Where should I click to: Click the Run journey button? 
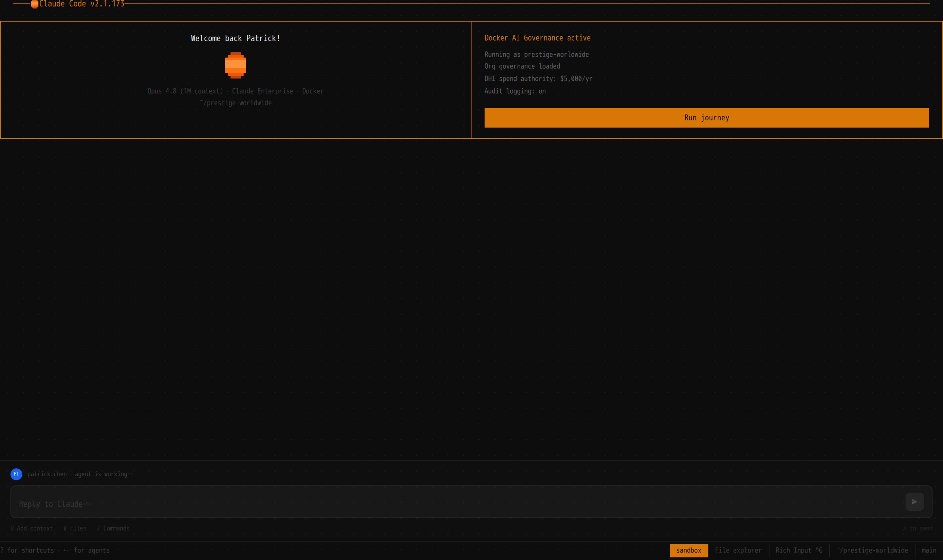coord(707,118)
